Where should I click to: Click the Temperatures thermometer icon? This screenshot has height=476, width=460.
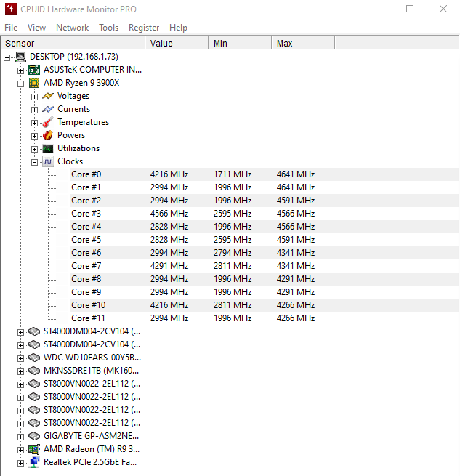[48, 122]
